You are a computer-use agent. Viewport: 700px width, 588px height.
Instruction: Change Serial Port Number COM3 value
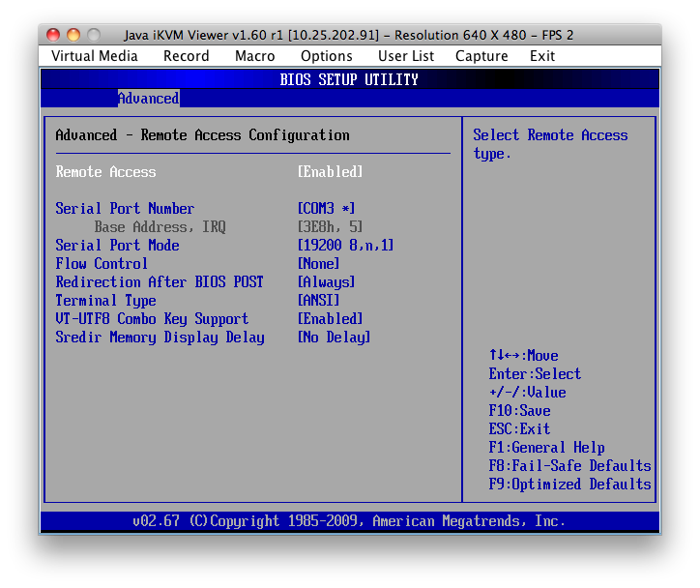(x=326, y=209)
